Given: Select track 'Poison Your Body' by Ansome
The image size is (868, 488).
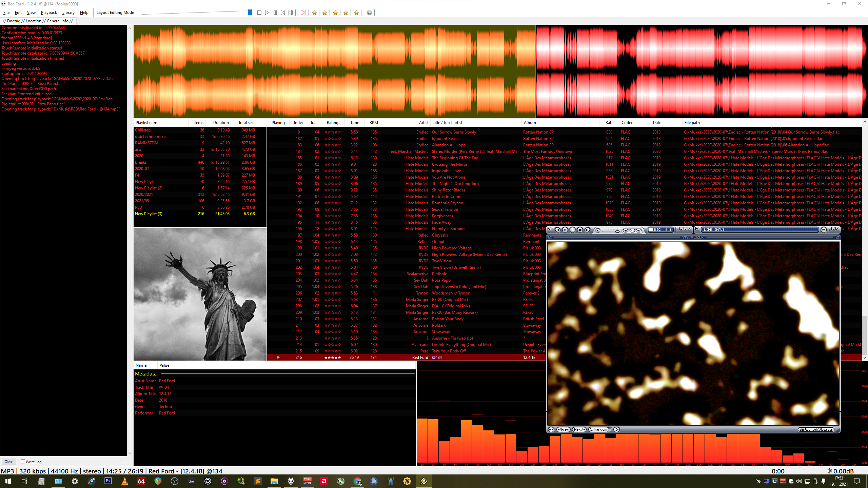Looking at the screenshot, I should tap(448, 319).
